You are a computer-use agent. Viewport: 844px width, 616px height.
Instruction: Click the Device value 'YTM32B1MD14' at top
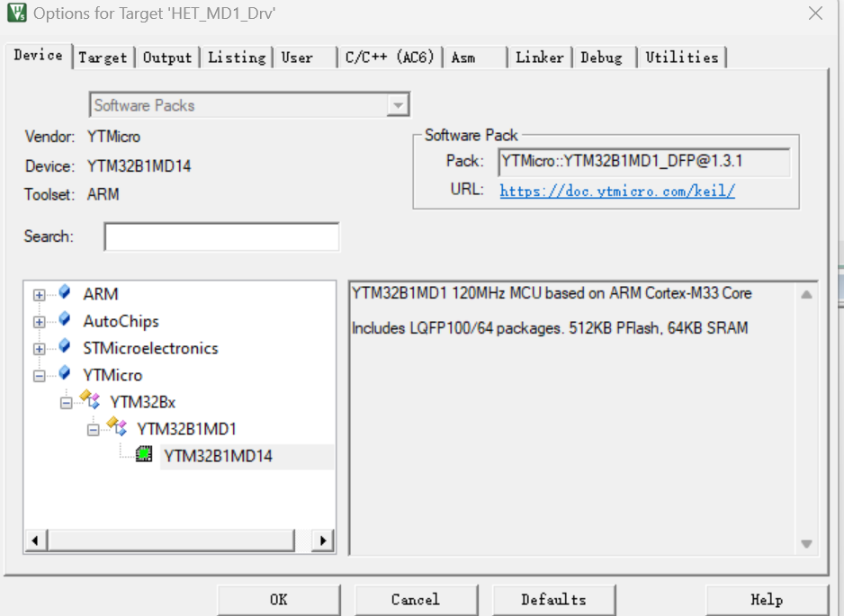pyautogui.click(x=139, y=166)
